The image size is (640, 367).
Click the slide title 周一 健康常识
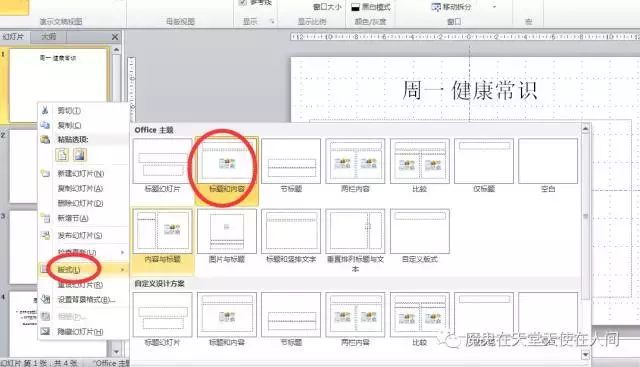click(469, 90)
